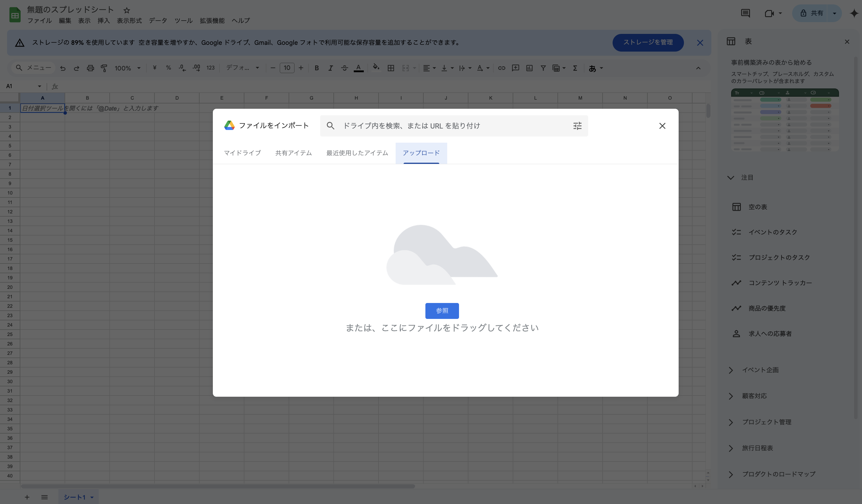Apply yen currency format
Image resolution: width=862 pixels, height=504 pixels.
[x=154, y=68]
